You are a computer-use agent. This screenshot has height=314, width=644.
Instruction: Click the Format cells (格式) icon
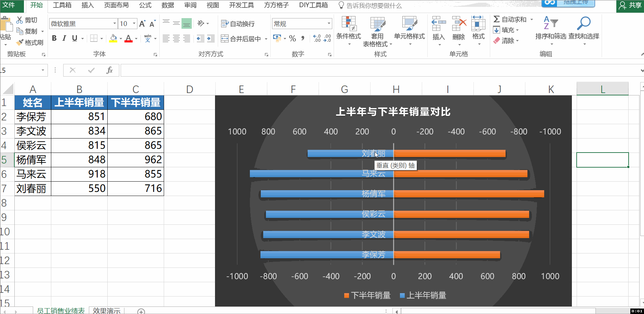tap(478, 24)
